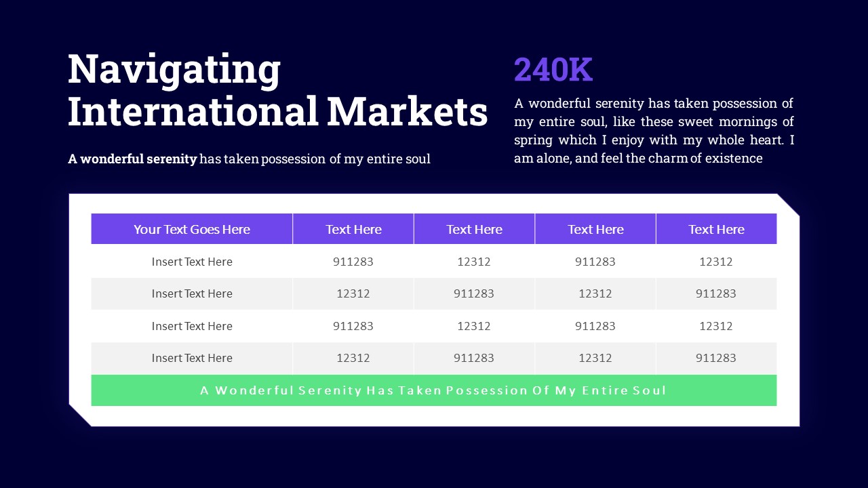Click second row 'Insert Text Here' cell
Image resolution: width=868 pixels, height=488 pixels.
[192, 293]
